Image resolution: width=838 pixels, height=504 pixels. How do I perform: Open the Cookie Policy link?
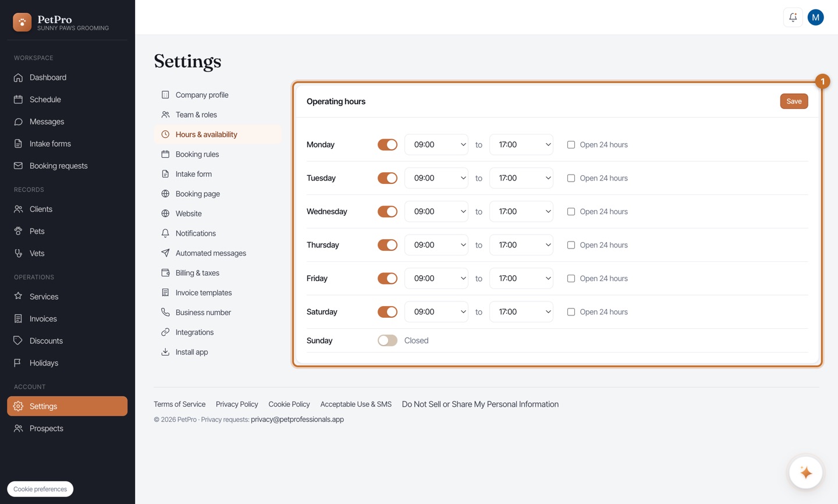pyautogui.click(x=289, y=404)
